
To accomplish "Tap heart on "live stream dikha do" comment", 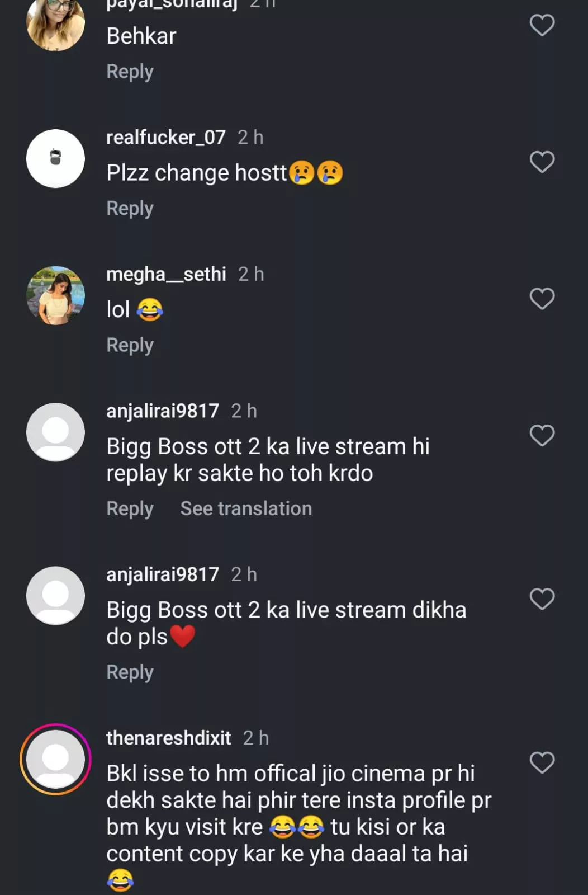I will tap(542, 599).
